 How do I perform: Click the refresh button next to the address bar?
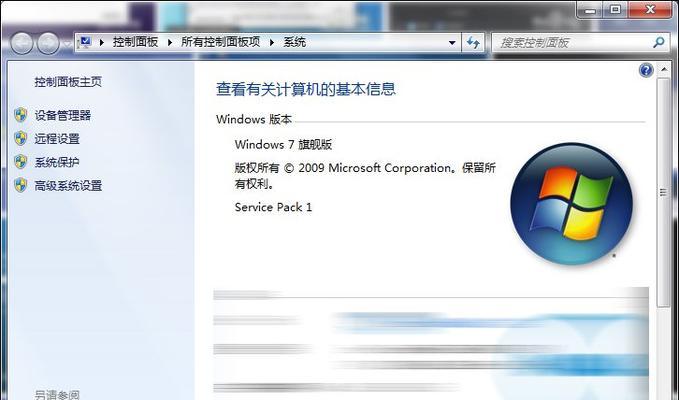(473, 42)
